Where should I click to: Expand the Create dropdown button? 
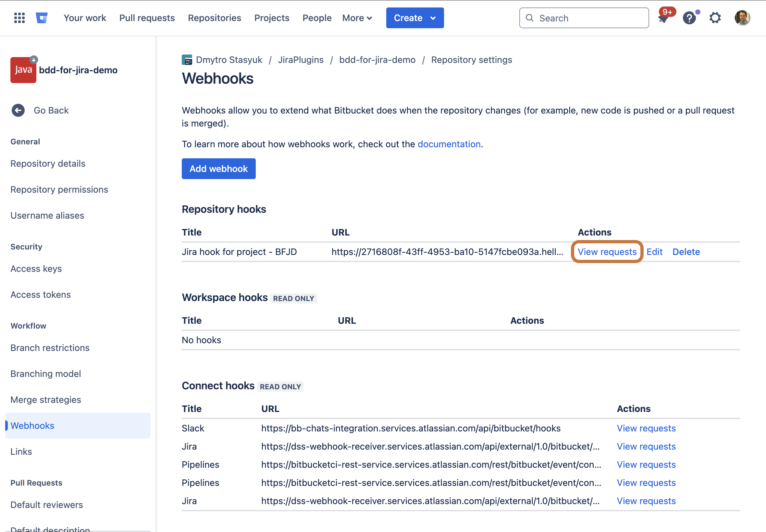(x=415, y=18)
